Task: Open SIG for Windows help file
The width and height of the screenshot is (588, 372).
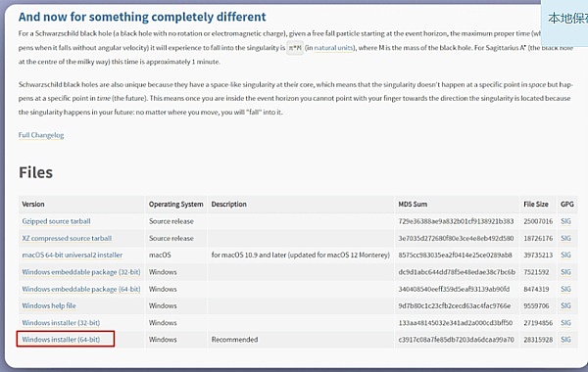Action: (x=565, y=305)
